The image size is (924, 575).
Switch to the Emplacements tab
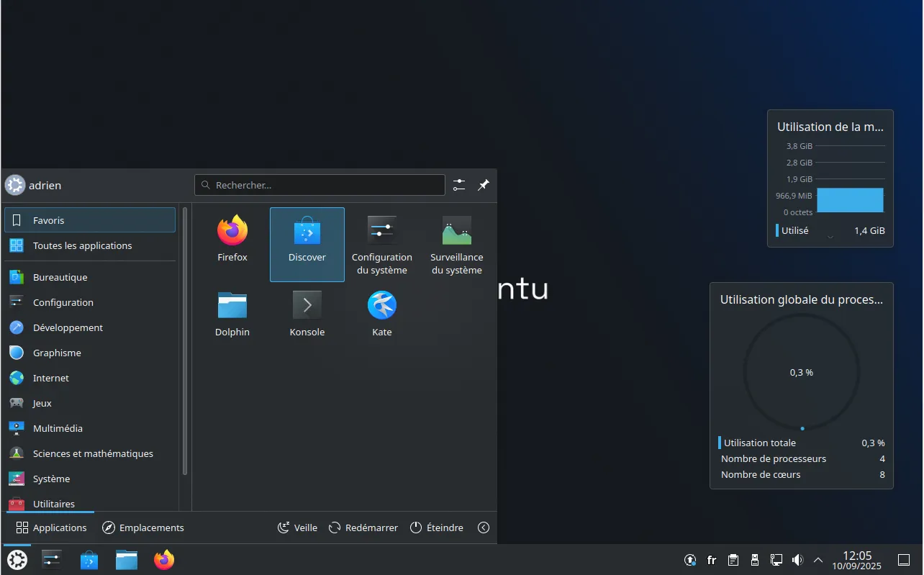[x=143, y=528]
